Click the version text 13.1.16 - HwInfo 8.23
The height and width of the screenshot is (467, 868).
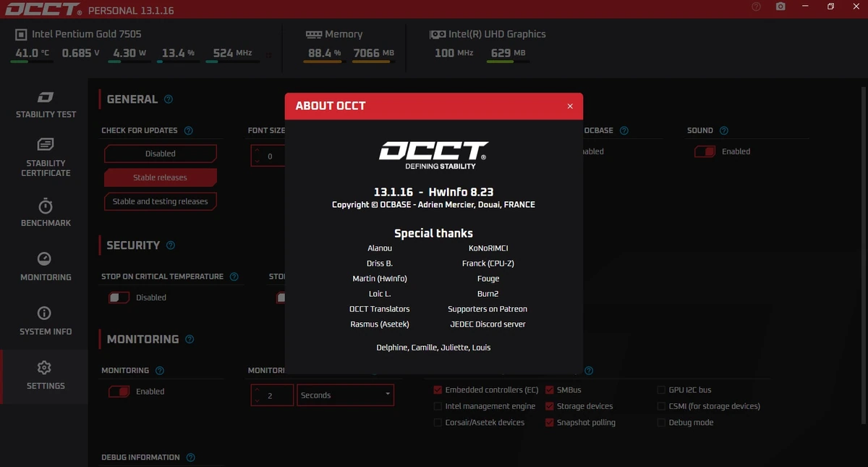coord(433,192)
